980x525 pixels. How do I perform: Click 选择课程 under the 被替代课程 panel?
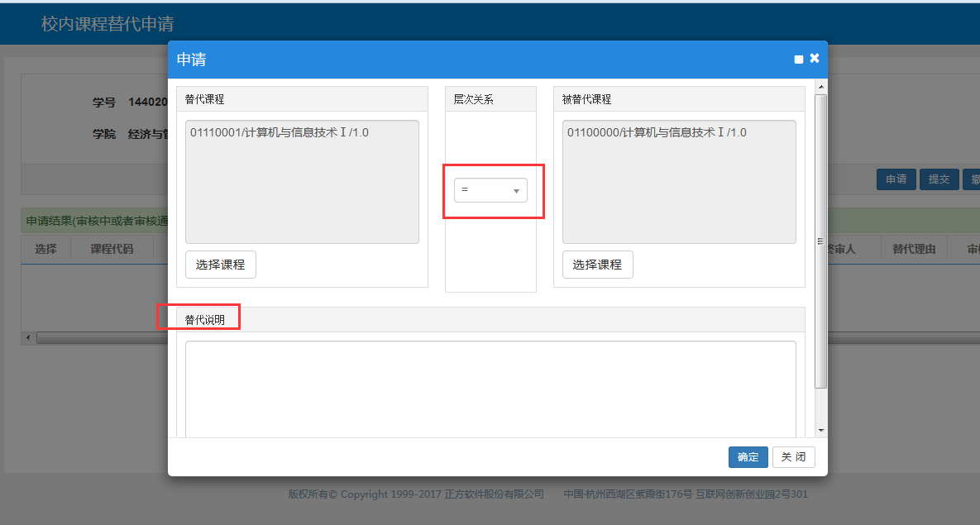coord(597,265)
